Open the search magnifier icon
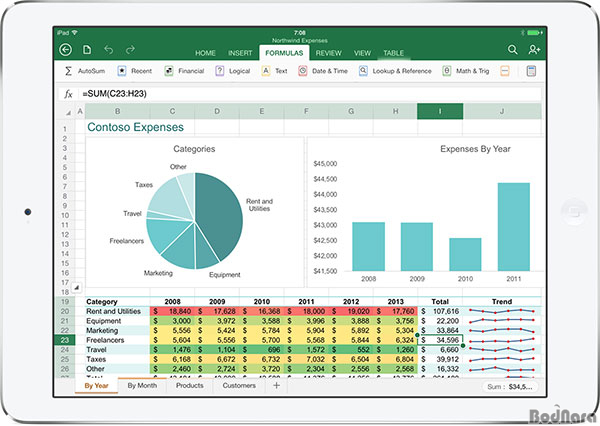The image size is (600, 426). click(513, 50)
